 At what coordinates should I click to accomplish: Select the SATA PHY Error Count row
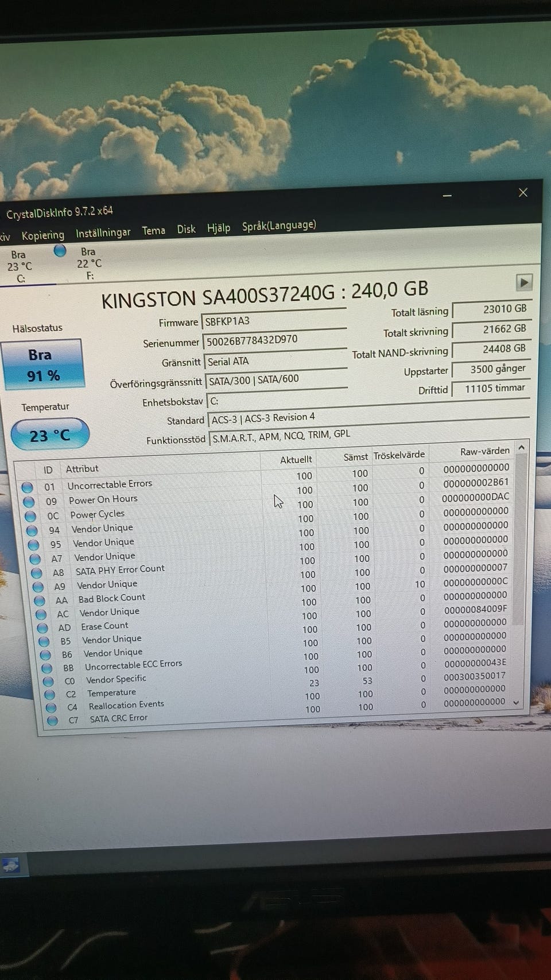[x=271, y=563]
